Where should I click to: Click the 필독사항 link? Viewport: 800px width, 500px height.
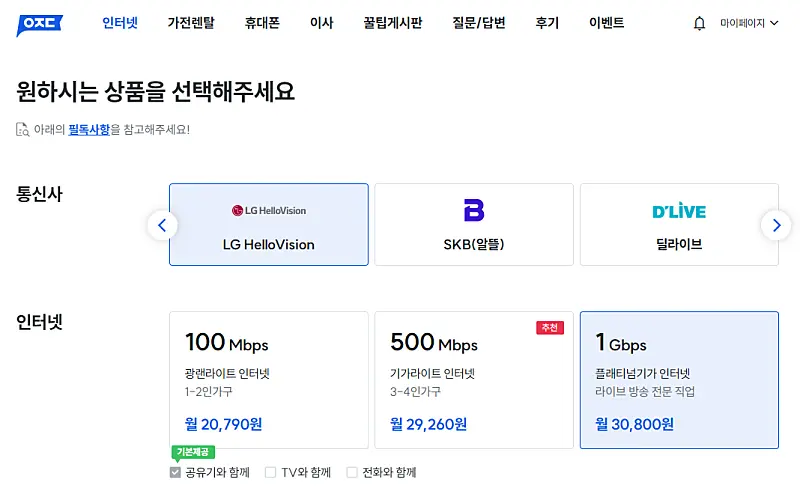click(89, 129)
